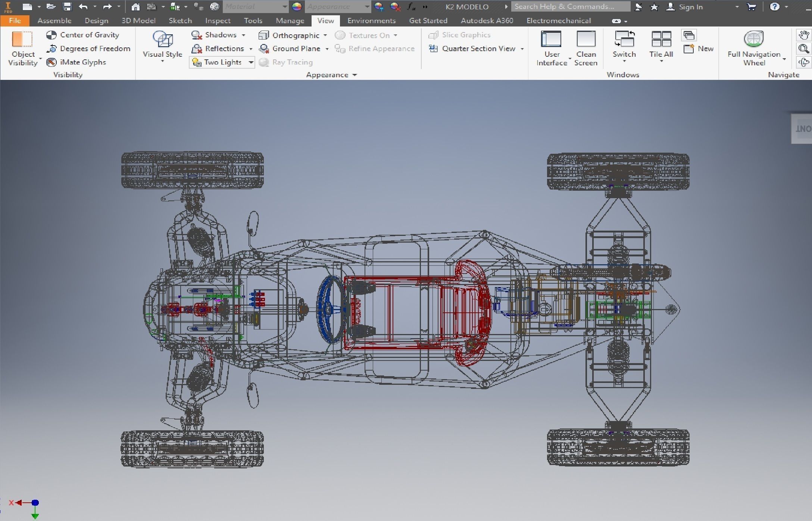812x521 pixels.
Task: Switch to the Inspect ribbon tab
Action: (218, 21)
